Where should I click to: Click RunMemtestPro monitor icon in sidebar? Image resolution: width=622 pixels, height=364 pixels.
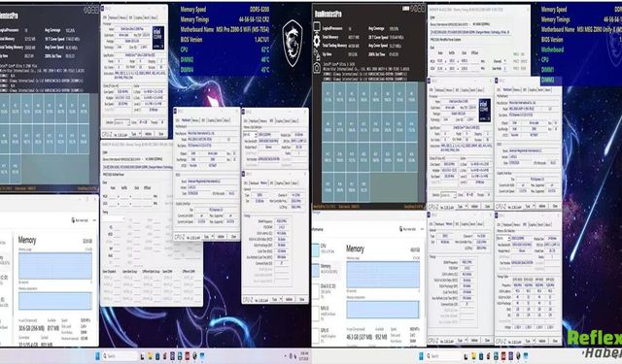317,27
